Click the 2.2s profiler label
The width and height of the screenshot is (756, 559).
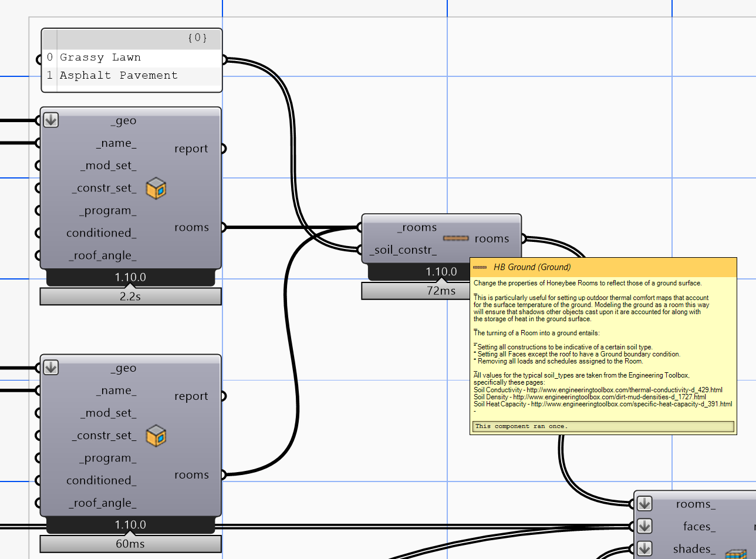coord(130,297)
